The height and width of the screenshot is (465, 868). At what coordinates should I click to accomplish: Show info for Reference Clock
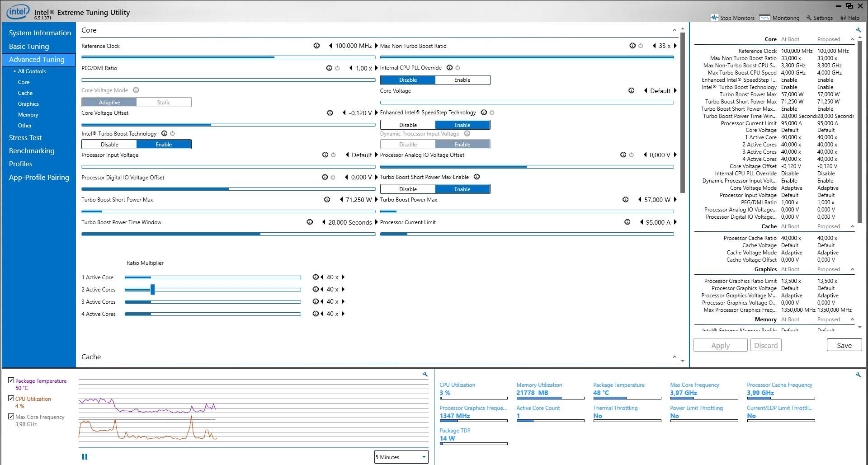click(x=316, y=46)
